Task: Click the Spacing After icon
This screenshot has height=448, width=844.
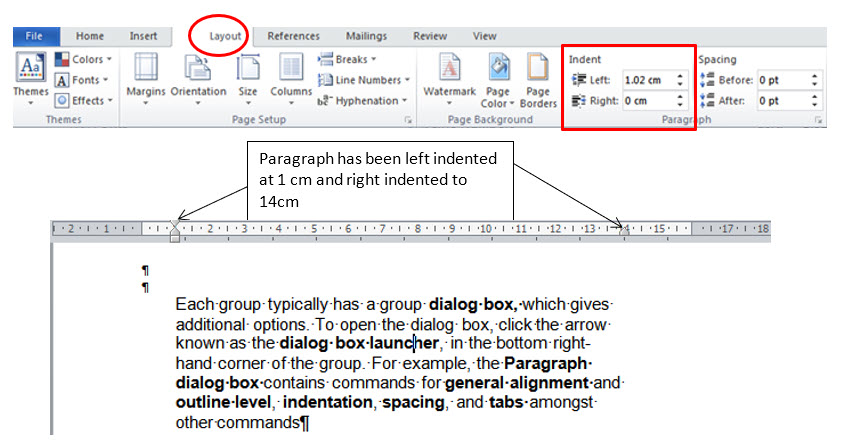Action: click(x=707, y=101)
